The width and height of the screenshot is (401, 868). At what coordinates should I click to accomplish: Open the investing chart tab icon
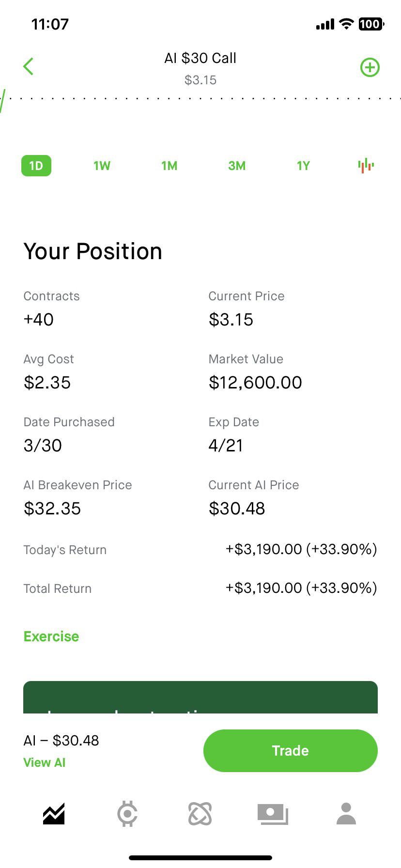[x=54, y=814]
